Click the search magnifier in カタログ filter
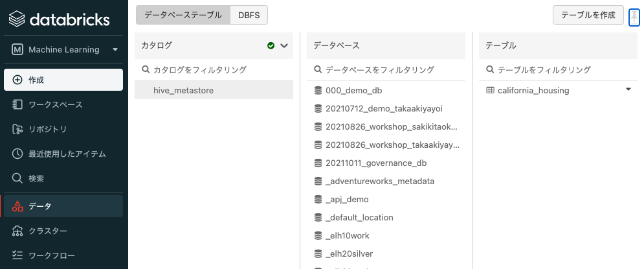 (146, 69)
